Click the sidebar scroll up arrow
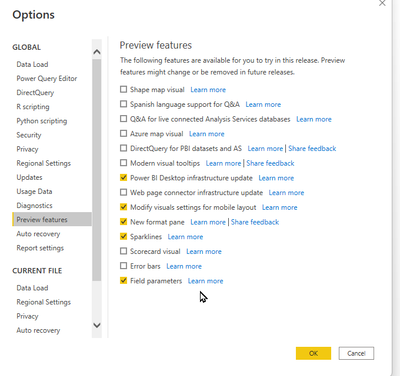The width and height of the screenshot is (400, 376). tap(97, 52)
